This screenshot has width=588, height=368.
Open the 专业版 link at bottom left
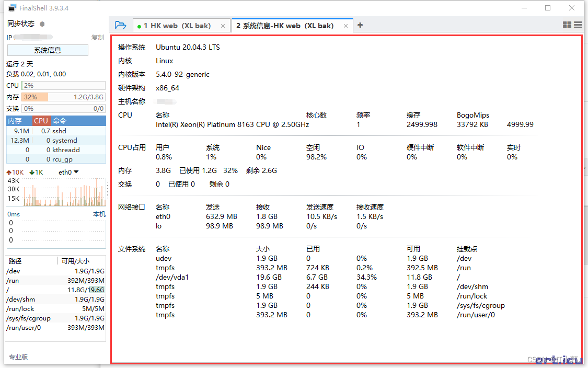click(x=18, y=356)
